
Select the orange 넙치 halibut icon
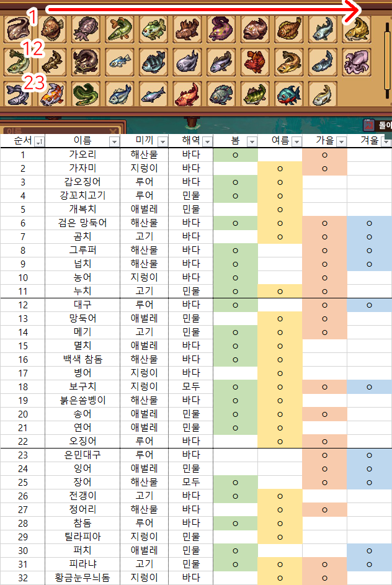(289, 29)
